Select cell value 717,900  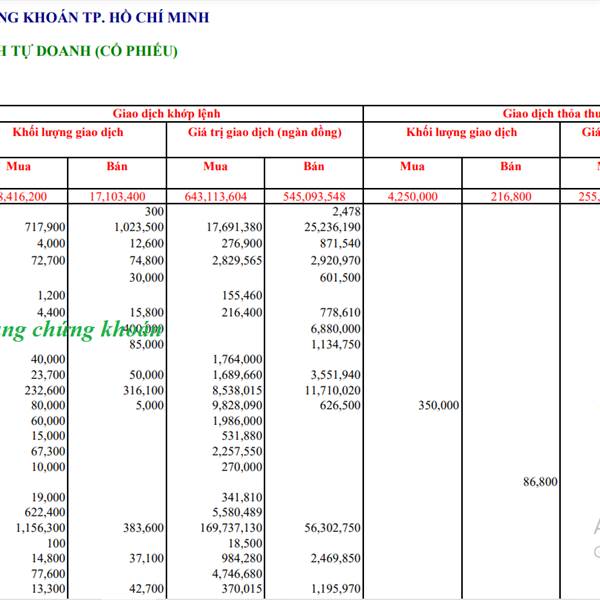click(45, 227)
